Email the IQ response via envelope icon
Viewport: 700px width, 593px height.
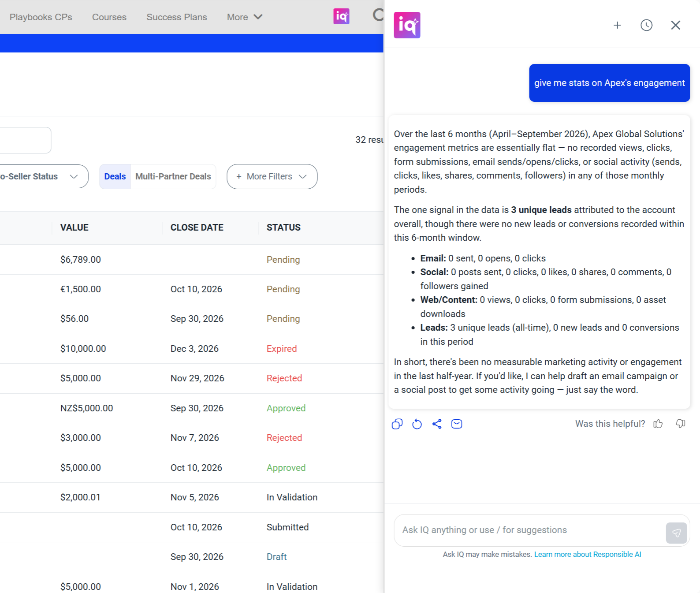(x=457, y=424)
